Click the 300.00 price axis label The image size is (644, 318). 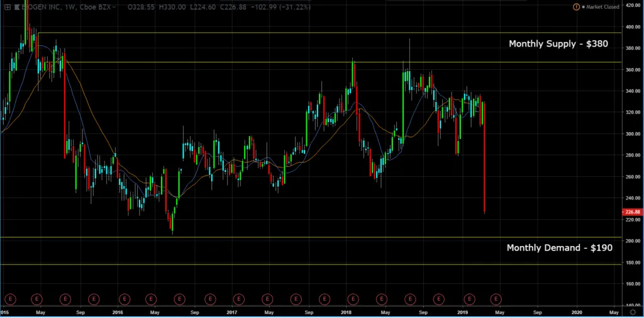click(x=632, y=133)
